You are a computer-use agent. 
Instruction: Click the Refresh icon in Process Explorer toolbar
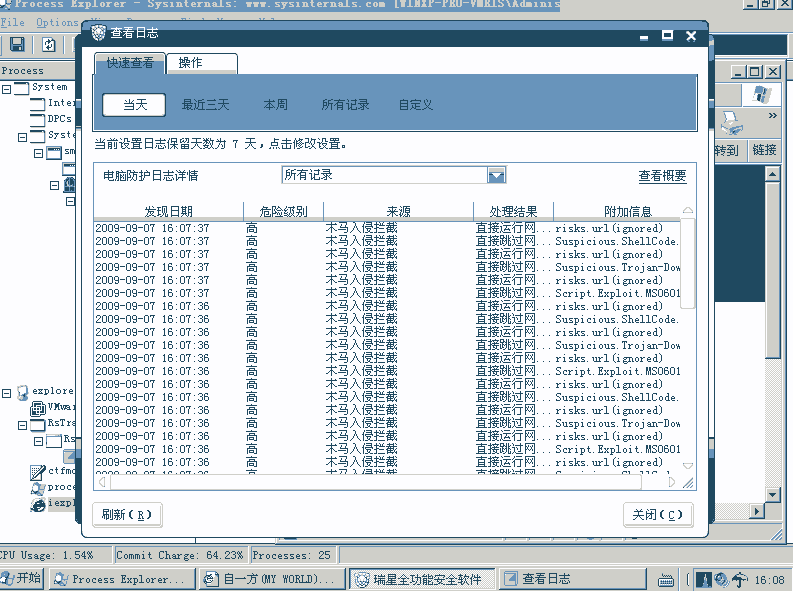tap(49, 44)
